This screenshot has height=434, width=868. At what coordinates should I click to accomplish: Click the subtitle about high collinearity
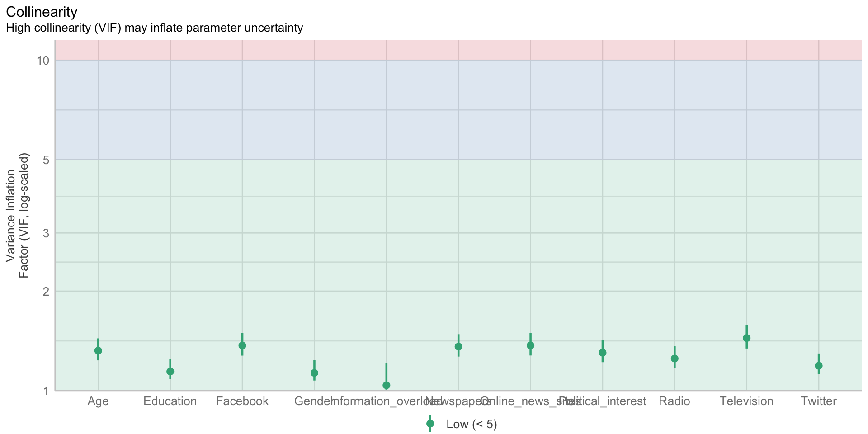[x=154, y=28]
